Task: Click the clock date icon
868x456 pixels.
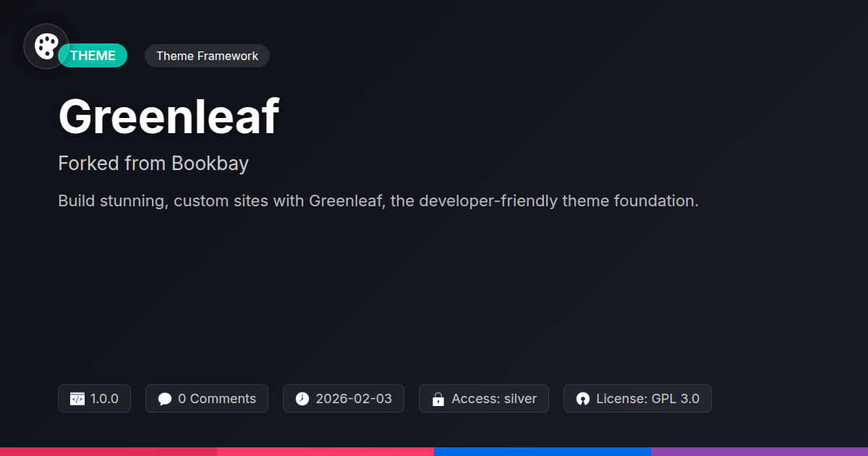Action: (302, 399)
